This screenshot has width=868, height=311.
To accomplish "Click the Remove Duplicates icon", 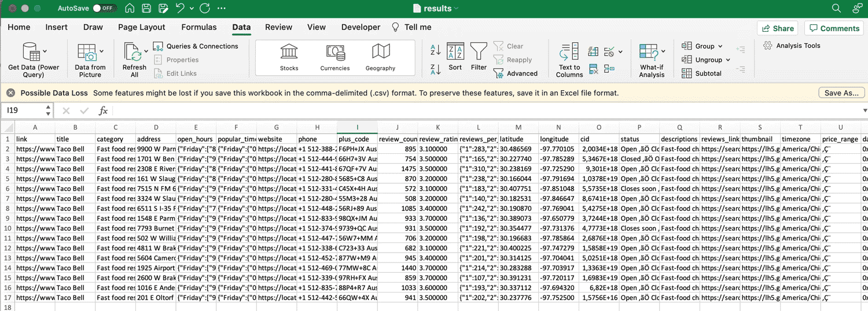I will [x=593, y=69].
